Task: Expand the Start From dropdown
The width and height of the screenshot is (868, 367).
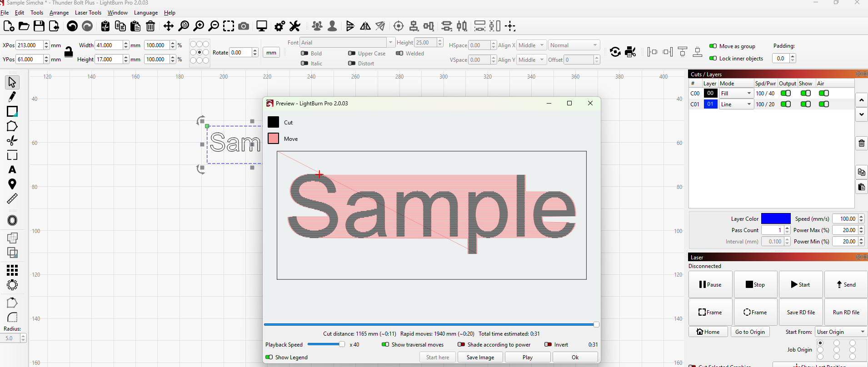Action: [x=841, y=332]
